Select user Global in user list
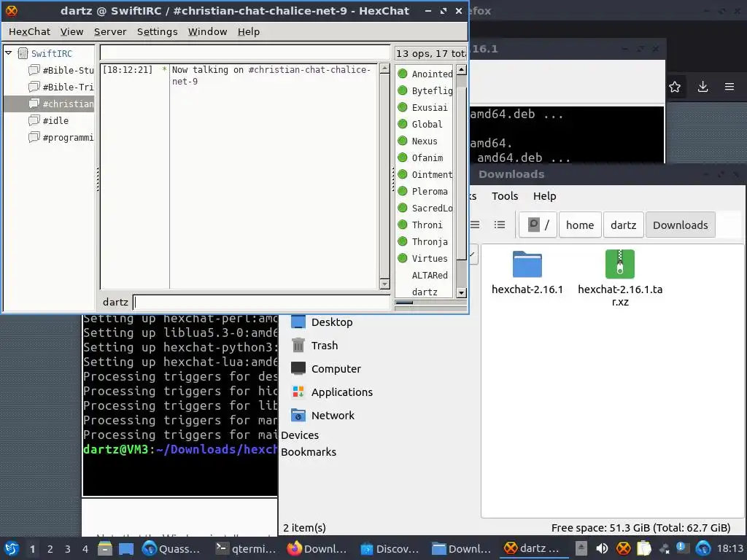 427,124
